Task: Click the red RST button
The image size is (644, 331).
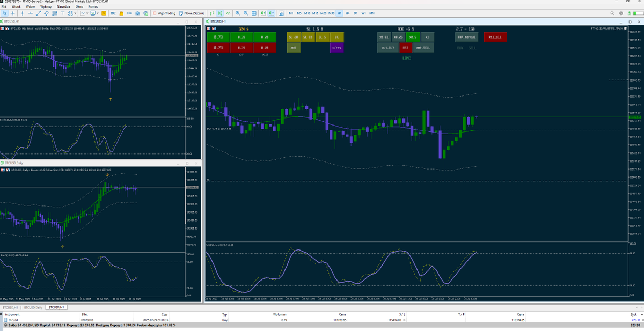Action: coord(405,48)
